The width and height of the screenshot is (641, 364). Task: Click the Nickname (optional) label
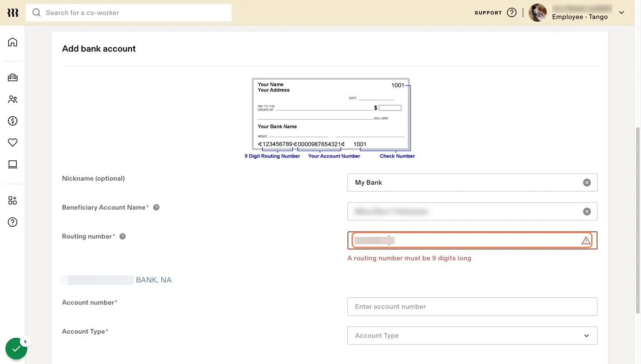(93, 178)
